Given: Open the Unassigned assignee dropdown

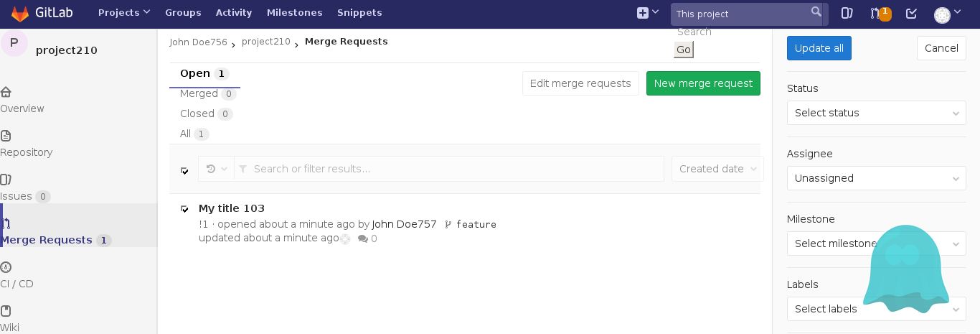Looking at the screenshot, I should [x=876, y=178].
